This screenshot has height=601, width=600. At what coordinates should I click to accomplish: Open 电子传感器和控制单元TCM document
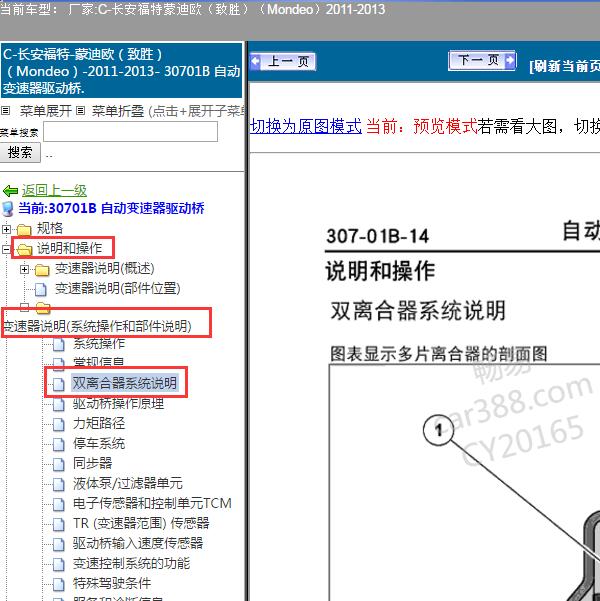pyautogui.click(x=152, y=503)
